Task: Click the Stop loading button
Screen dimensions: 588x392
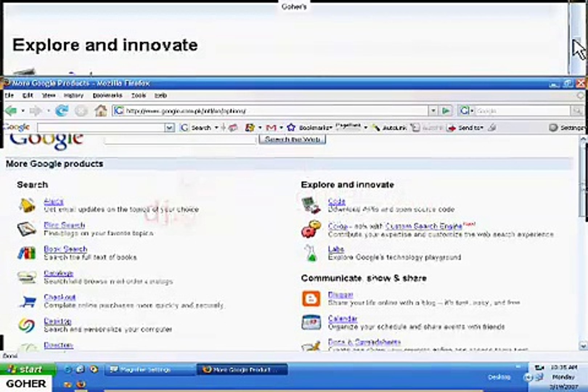Action: coord(81,111)
